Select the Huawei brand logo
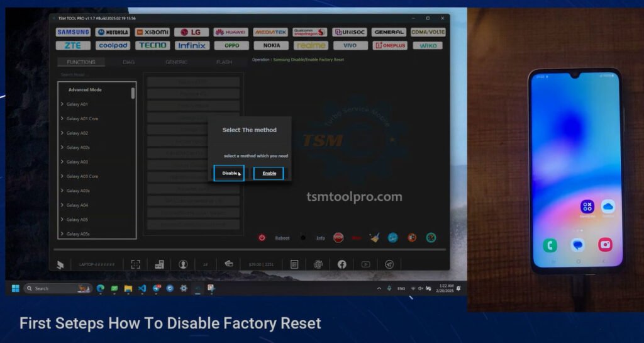The height and width of the screenshot is (343, 644). click(231, 32)
